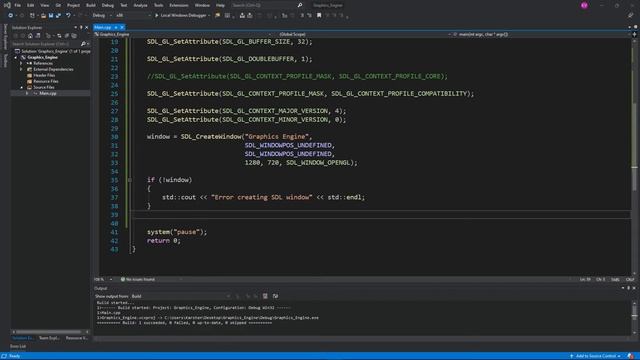Collapse the Source Files folder
Screen dimensions: 640x360
tap(22, 87)
